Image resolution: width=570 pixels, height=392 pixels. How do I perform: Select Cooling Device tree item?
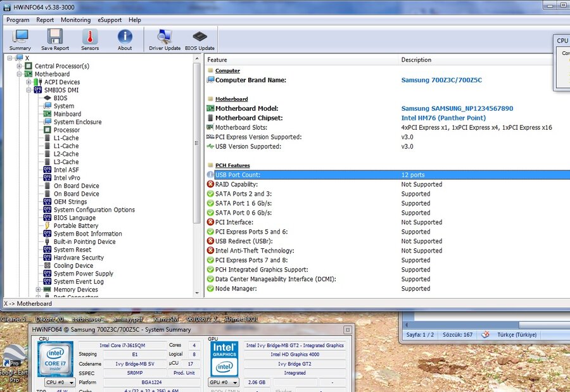[x=73, y=266]
